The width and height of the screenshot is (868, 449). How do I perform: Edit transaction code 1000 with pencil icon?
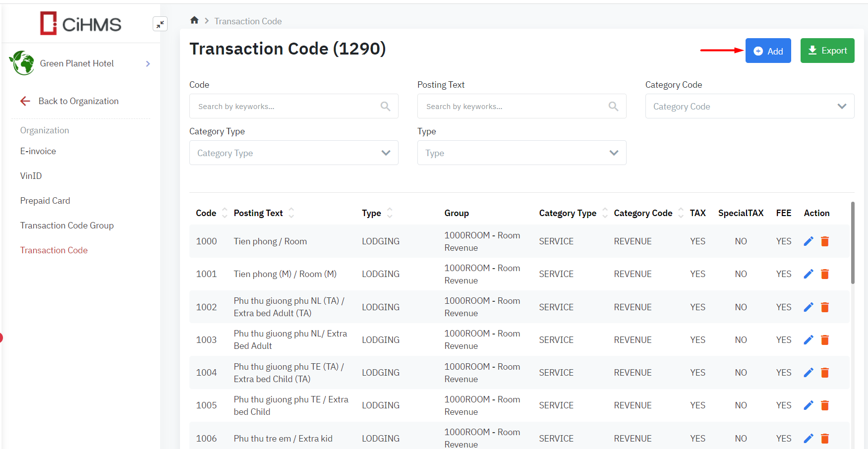pos(808,241)
